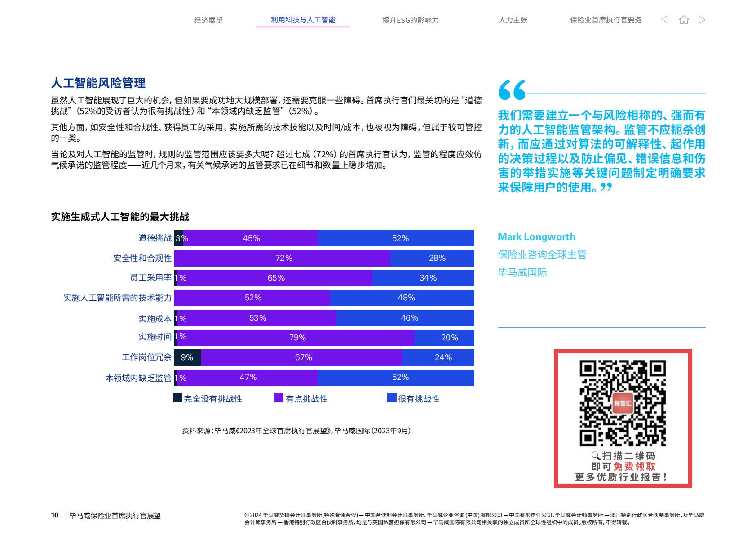The height and width of the screenshot is (535, 756).
Task: Click the 48% blue segment
Action: point(402,298)
